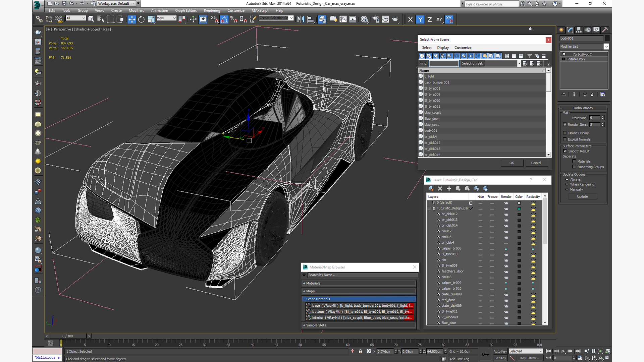Open the Graph Editors menu
Screen dimensions: 644x362
tap(186, 10)
